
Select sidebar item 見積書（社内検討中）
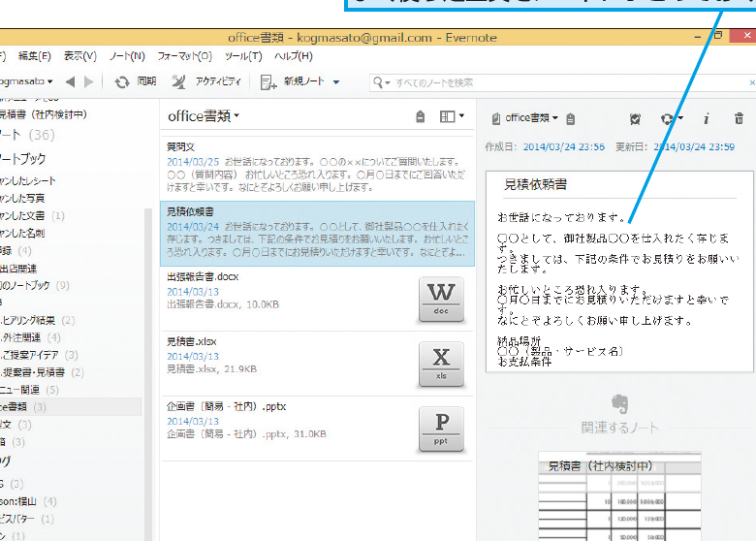[44, 114]
